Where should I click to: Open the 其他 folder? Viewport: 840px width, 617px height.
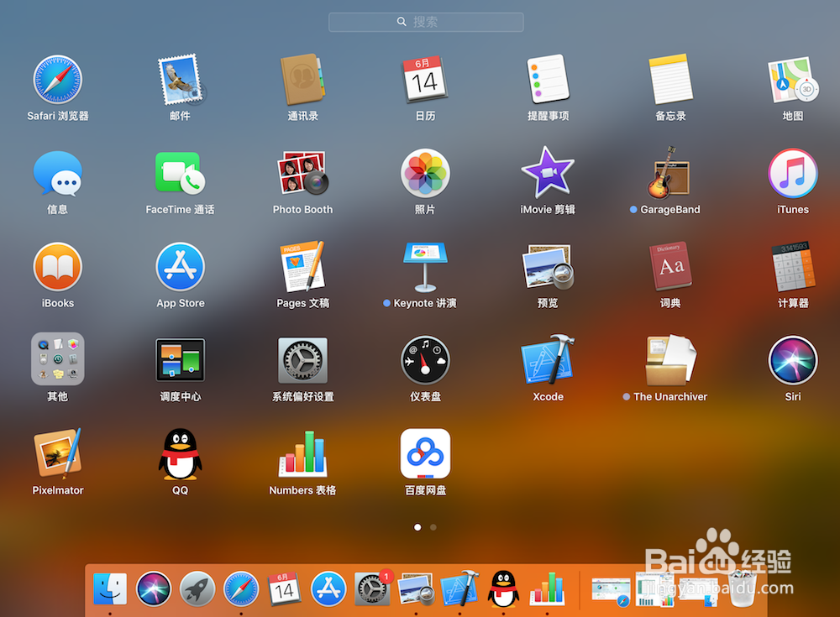57,358
